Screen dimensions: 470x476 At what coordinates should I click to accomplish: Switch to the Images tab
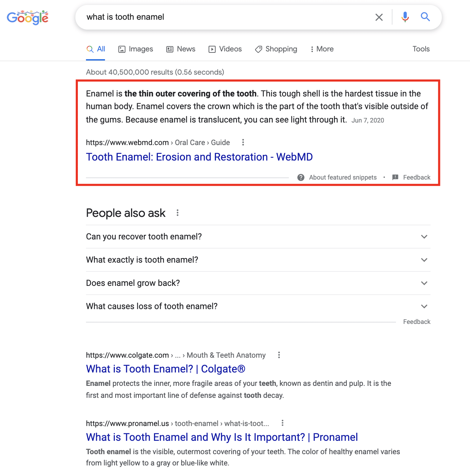[136, 49]
